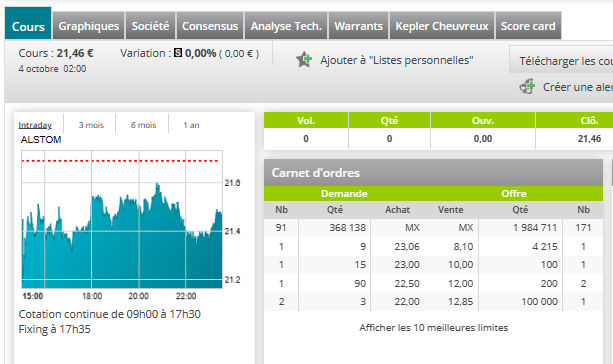Click the closing value 21,46 in the Clô. column
This screenshot has height=364, width=613.
coord(589,138)
